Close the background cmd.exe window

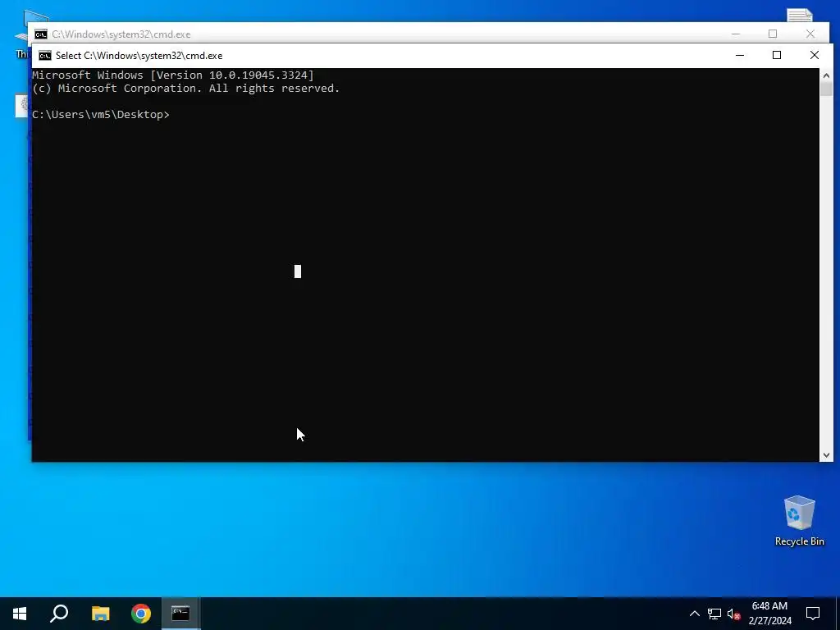click(810, 34)
